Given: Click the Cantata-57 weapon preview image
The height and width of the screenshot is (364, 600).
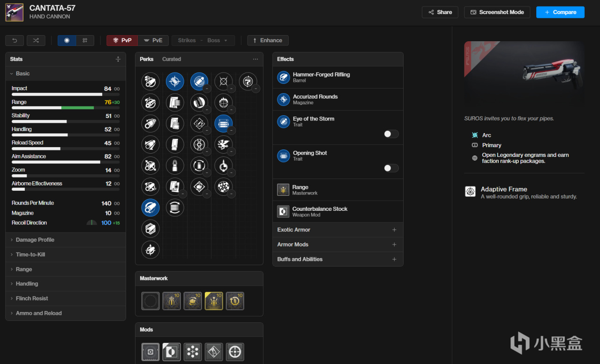Looking at the screenshot, I should click(x=524, y=74).
